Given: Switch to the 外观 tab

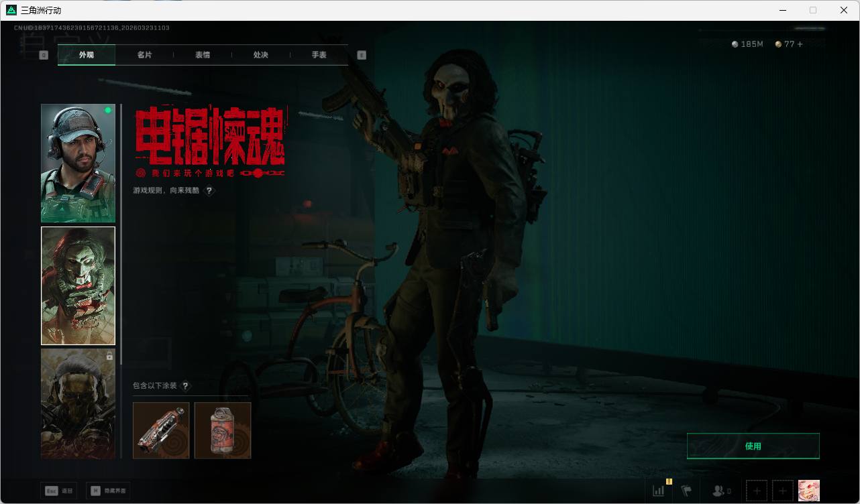Looking at the screenshot, I should (x=87, y=55).
